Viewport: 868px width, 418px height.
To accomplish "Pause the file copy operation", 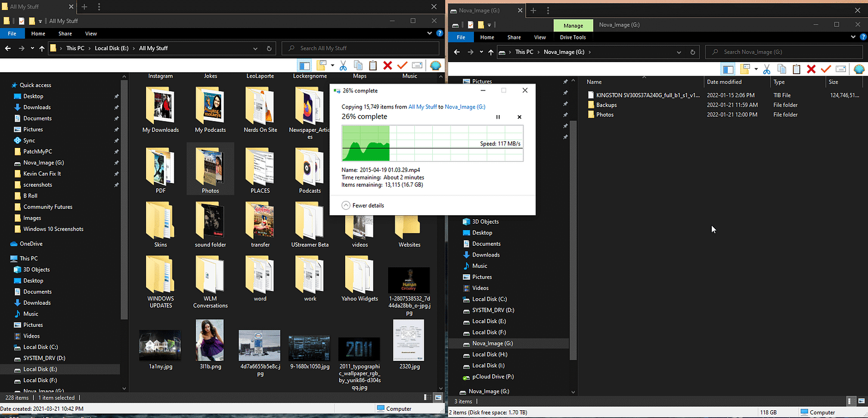I will click(x=498, y=117).
